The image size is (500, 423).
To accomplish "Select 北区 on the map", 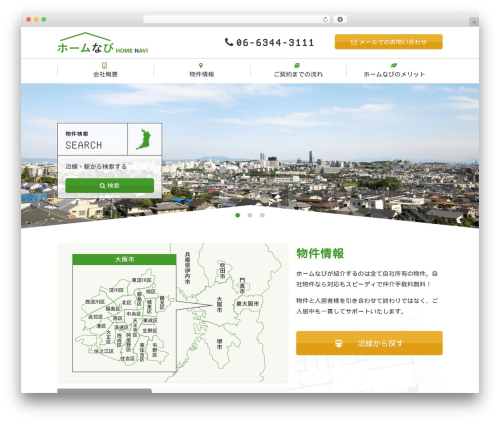I will click(126, 302).
